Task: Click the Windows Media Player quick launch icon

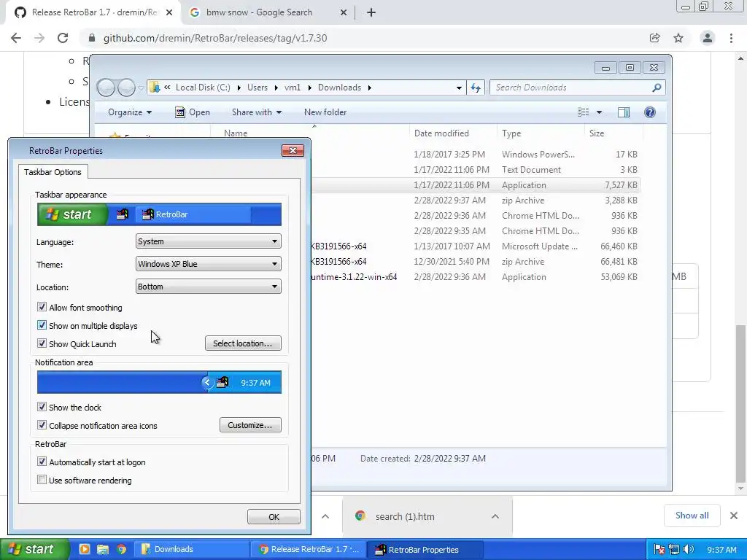Action: pos(85,549)
